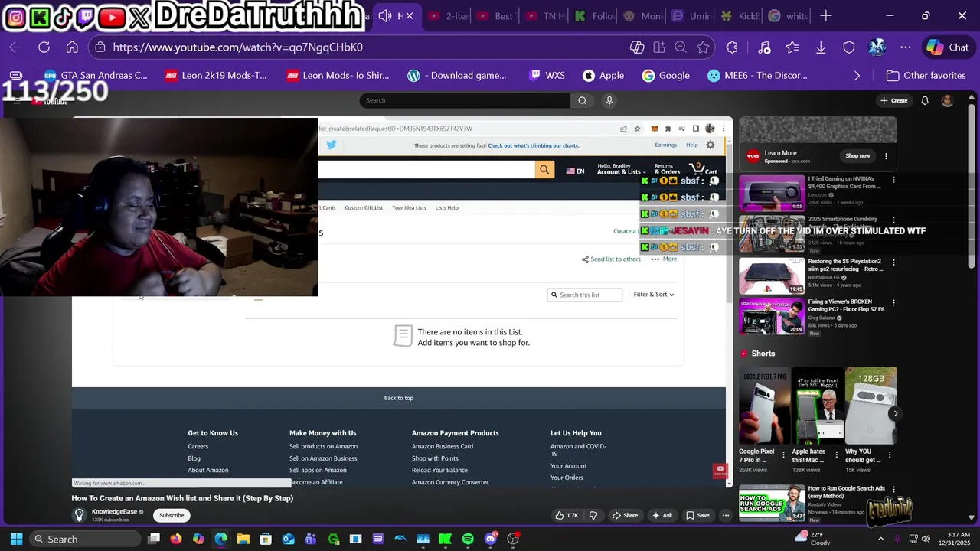Toggle YouTube notifications bell

925,100
